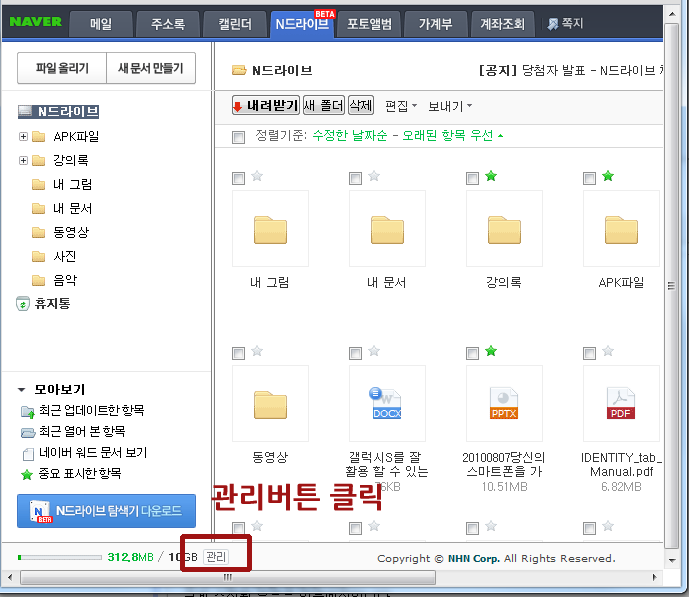The height and width of the screenshot is (597, 689).
Task: Open the 편집 dropdown menu
Action: [401, 106]
